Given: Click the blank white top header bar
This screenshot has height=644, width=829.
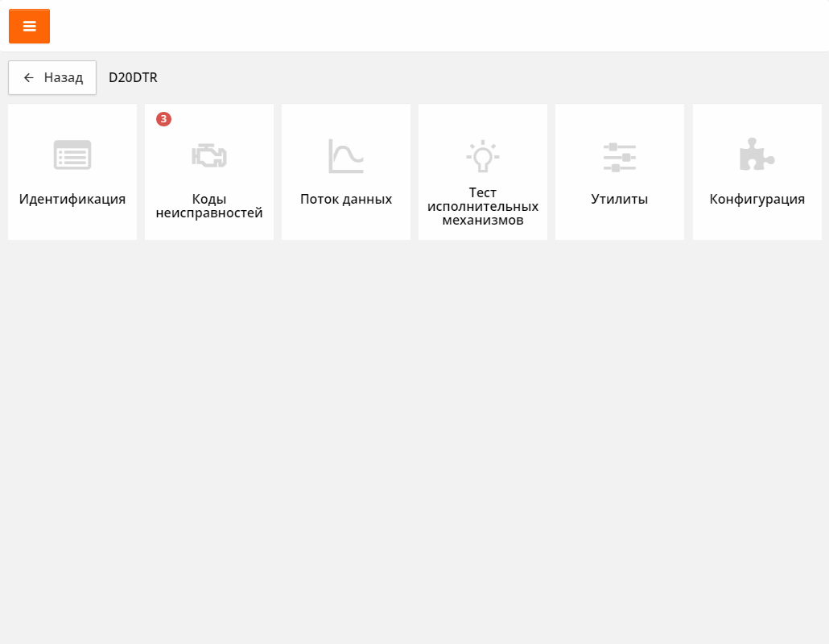Looking at the screenshot, I should 443,27.
